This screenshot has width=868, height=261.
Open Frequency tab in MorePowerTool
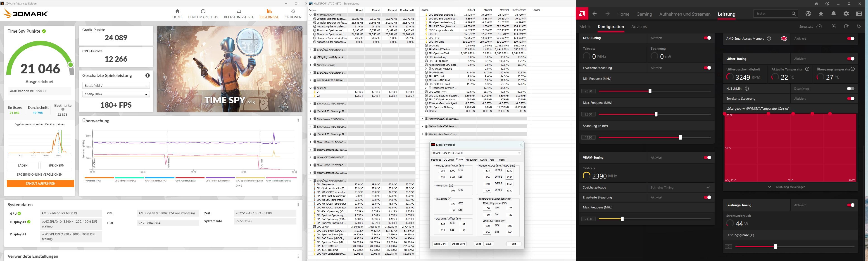tap(471, 160)
